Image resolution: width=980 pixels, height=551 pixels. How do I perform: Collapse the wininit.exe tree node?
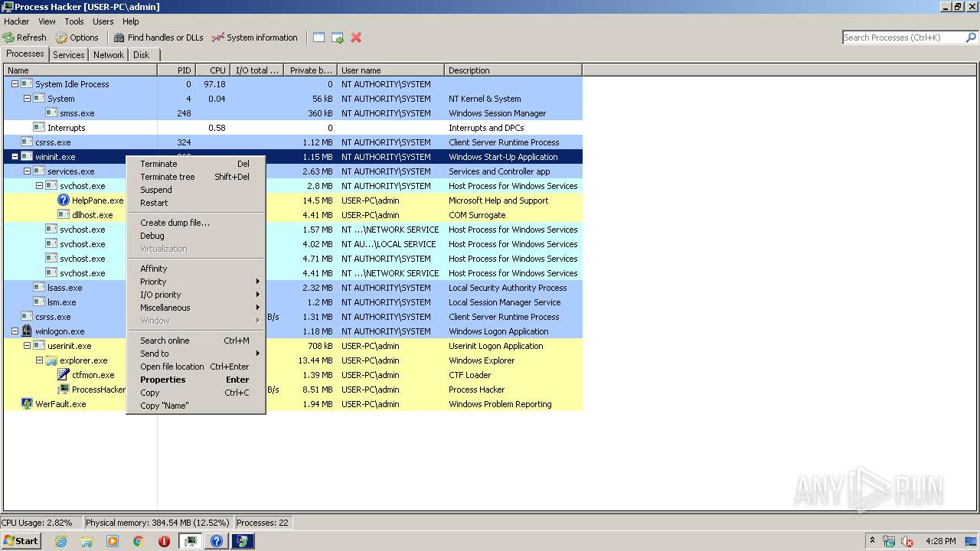(x=15, y=157)
